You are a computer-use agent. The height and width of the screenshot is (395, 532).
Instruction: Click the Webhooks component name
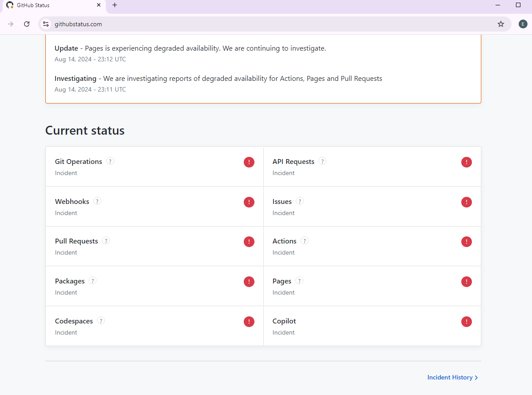pyautogui.click(x=72, y=202)
